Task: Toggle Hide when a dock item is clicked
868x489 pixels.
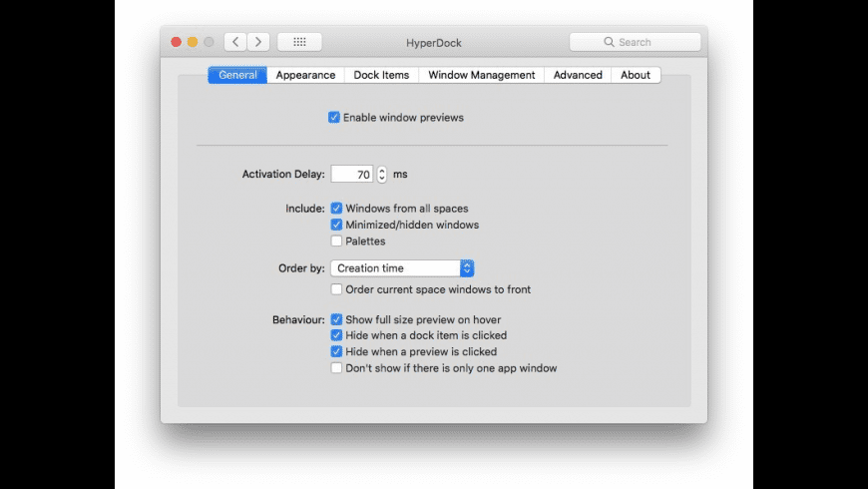Action: [x=336, y=335]
